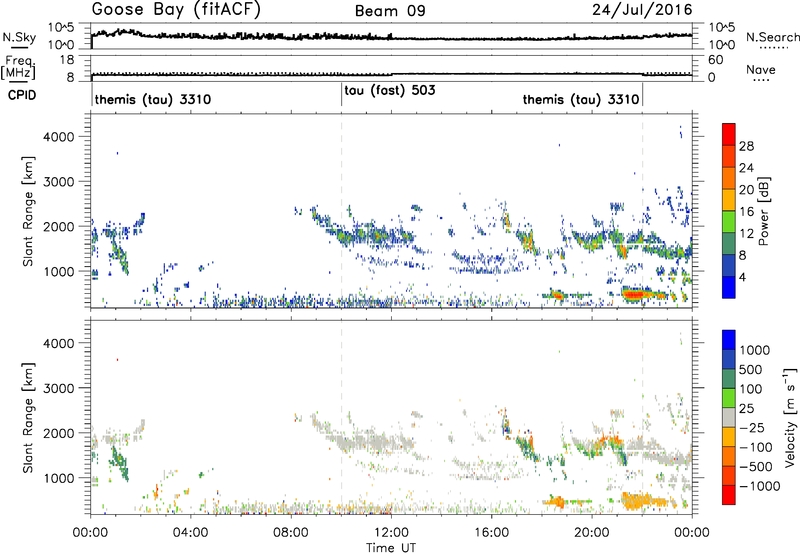Click the '08:00' time tick label
This screenshot has width=800, height=554.
[x=291, y=533]
